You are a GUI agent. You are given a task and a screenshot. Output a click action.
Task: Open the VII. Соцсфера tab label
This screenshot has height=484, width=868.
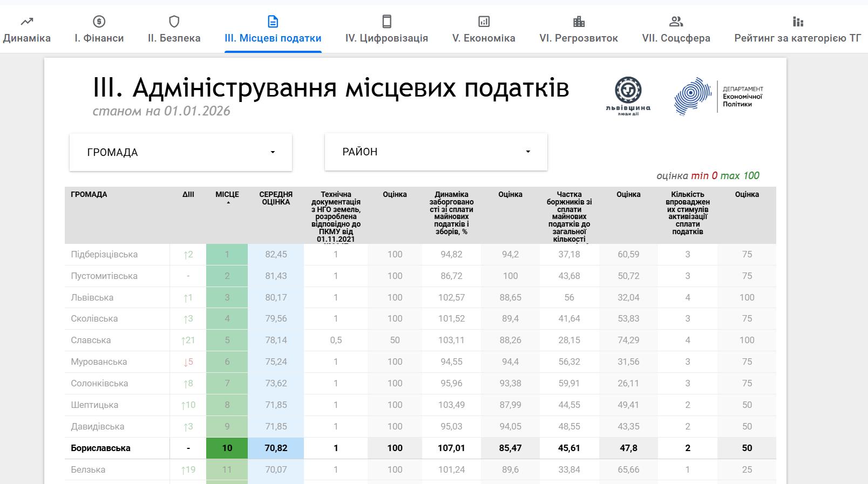[x=676, y=38]
